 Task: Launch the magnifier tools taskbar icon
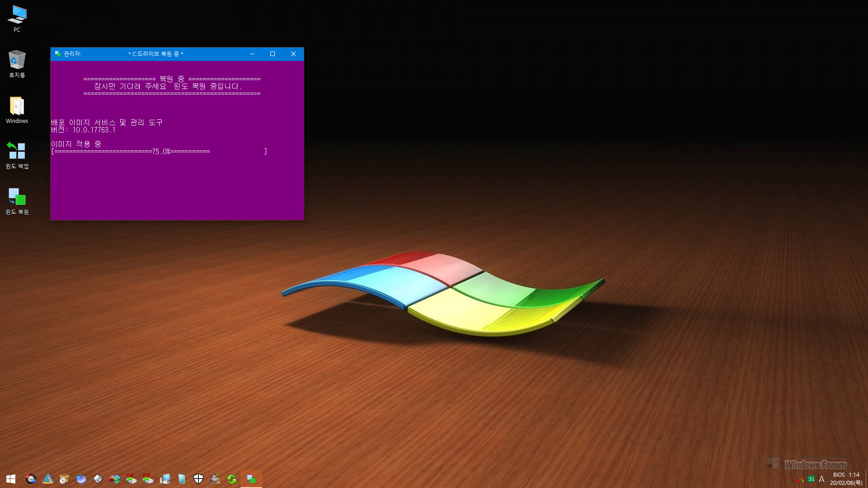(x=215, y=479)
